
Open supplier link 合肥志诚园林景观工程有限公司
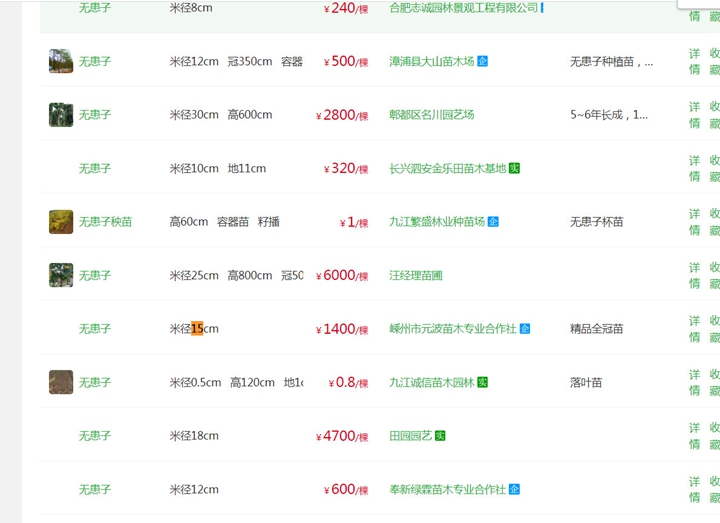click(x=463, y=8)
